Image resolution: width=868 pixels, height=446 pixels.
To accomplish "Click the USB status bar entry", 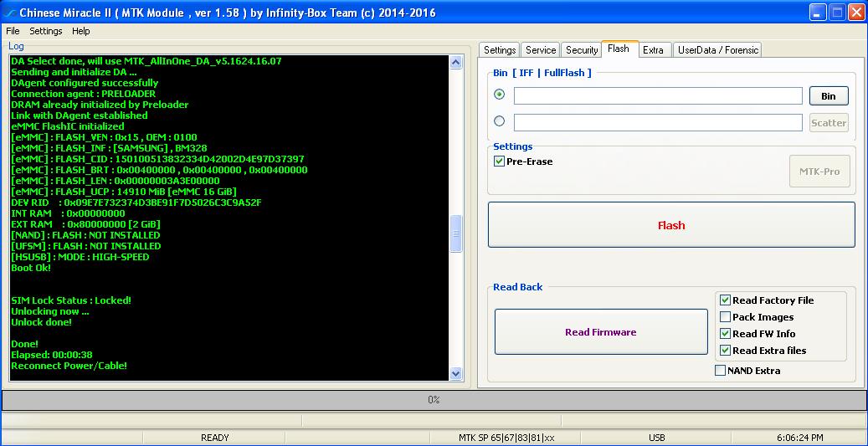I will [x=656, y=438].
